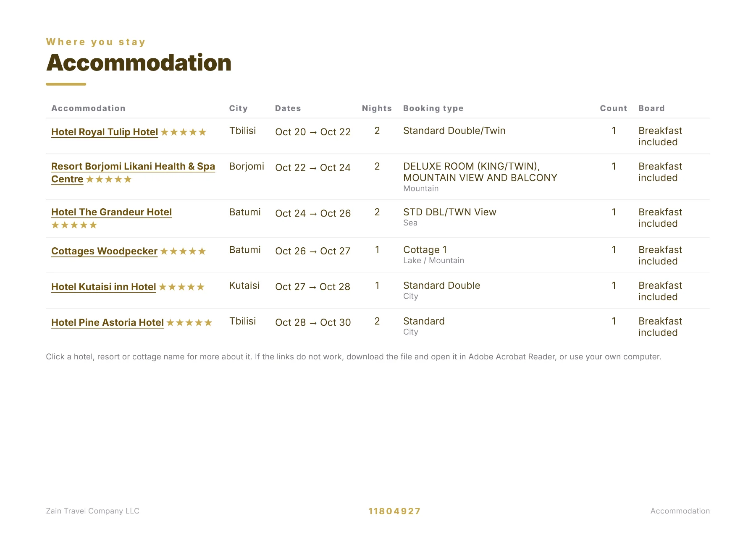Open the Hotel Kutaisi inn Hotel link
This screenshot has height=534, width=756.
(104, 287)
